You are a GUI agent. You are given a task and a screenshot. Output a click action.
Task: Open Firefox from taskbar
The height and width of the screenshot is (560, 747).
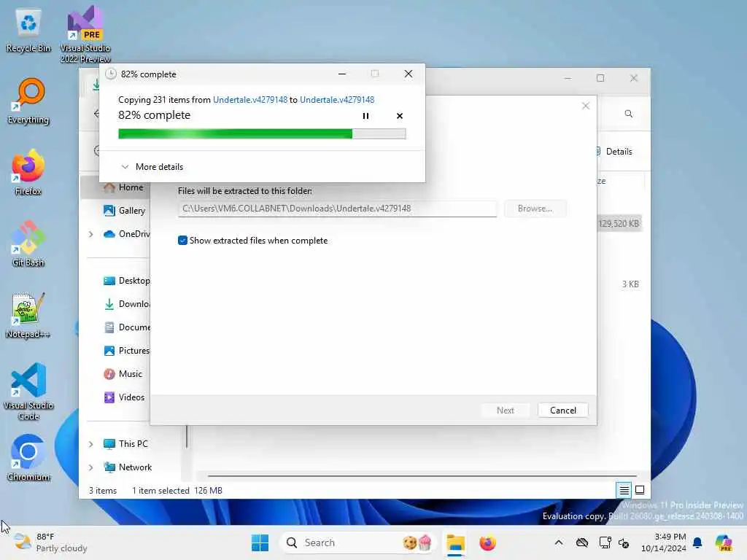487,542
